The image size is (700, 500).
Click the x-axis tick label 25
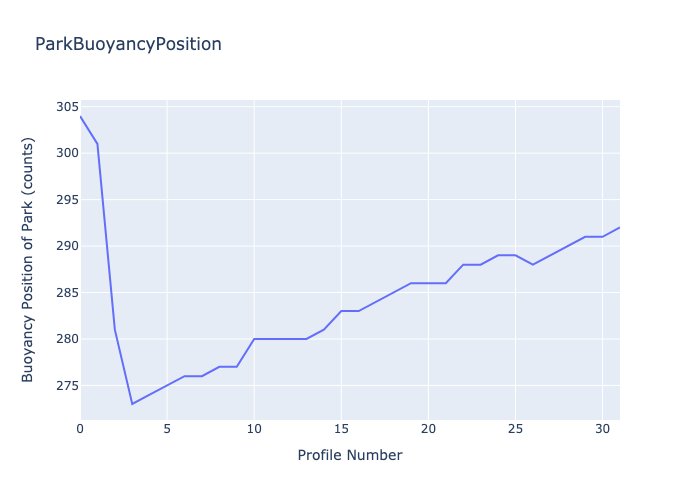pos(515,429)
